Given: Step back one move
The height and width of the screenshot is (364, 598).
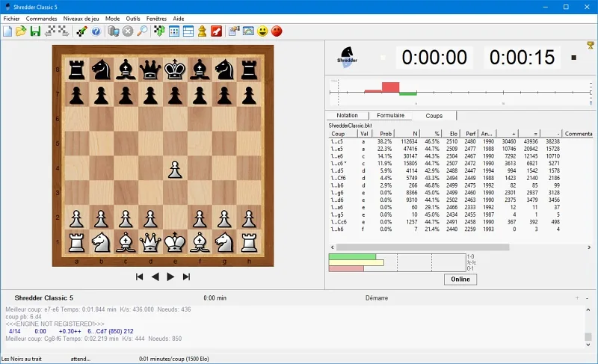Looking at the screenshot, I should click(155, 277).
